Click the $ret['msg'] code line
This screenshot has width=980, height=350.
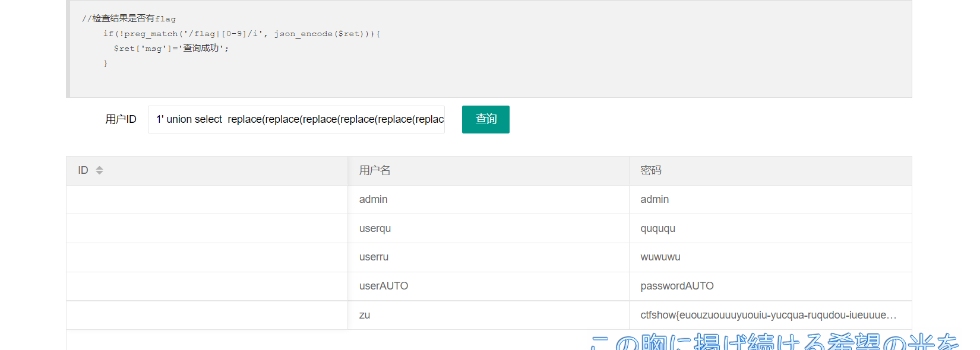click(x=171, y=48)
